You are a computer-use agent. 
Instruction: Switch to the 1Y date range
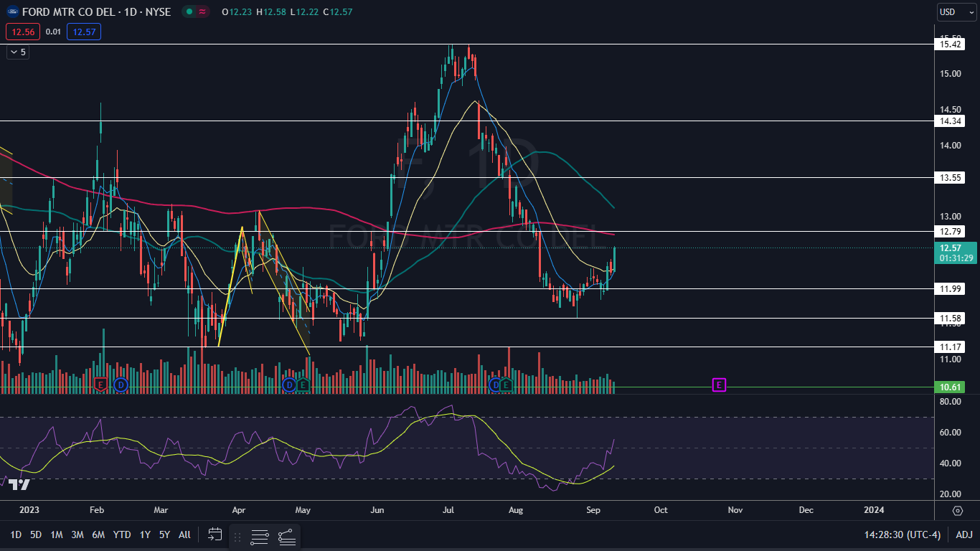[x=145, y=534]
